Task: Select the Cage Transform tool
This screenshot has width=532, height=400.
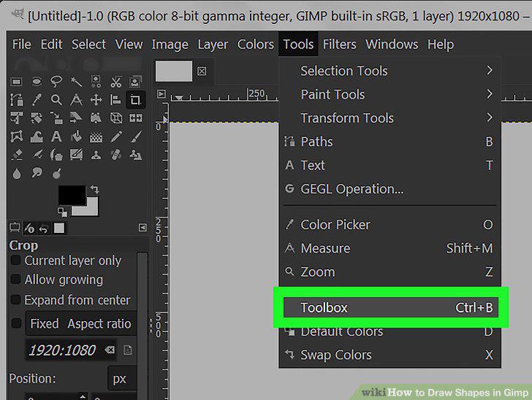Action: (16, 137)
